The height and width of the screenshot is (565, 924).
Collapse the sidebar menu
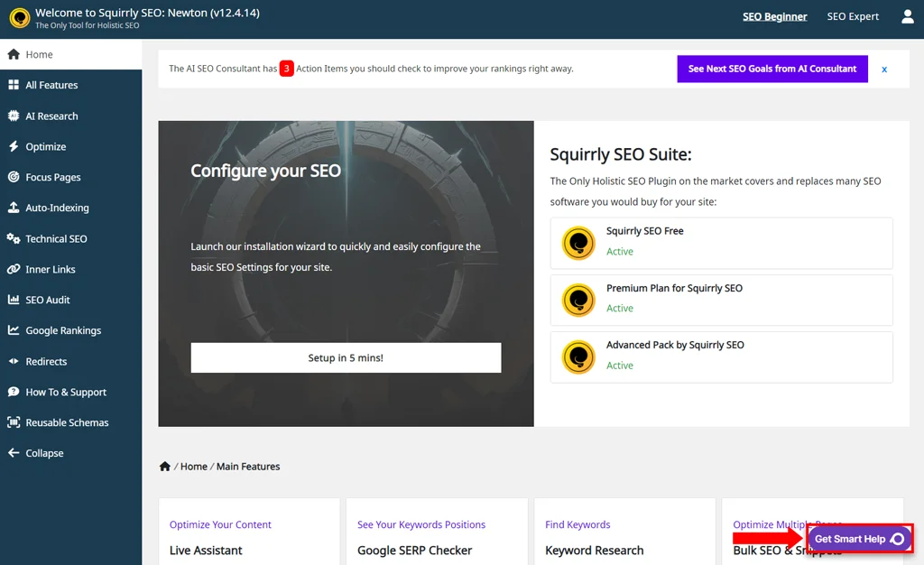pos(44,453)
